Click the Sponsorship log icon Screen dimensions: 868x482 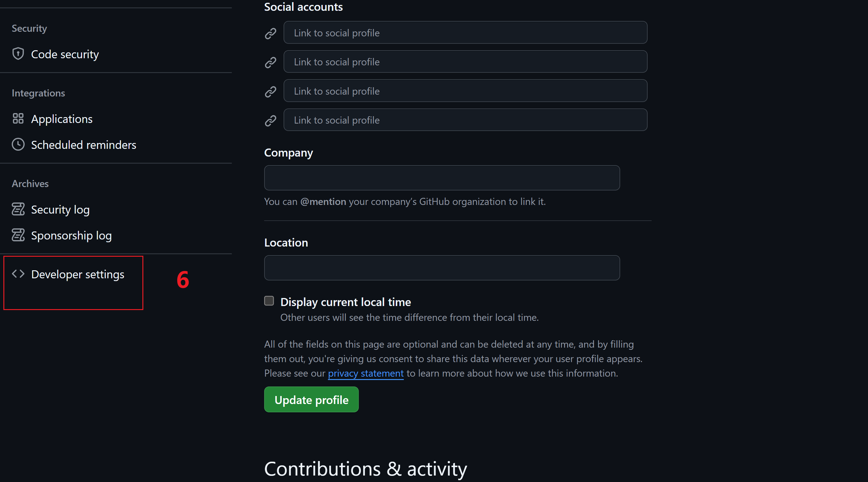click(x=18, y=235)
